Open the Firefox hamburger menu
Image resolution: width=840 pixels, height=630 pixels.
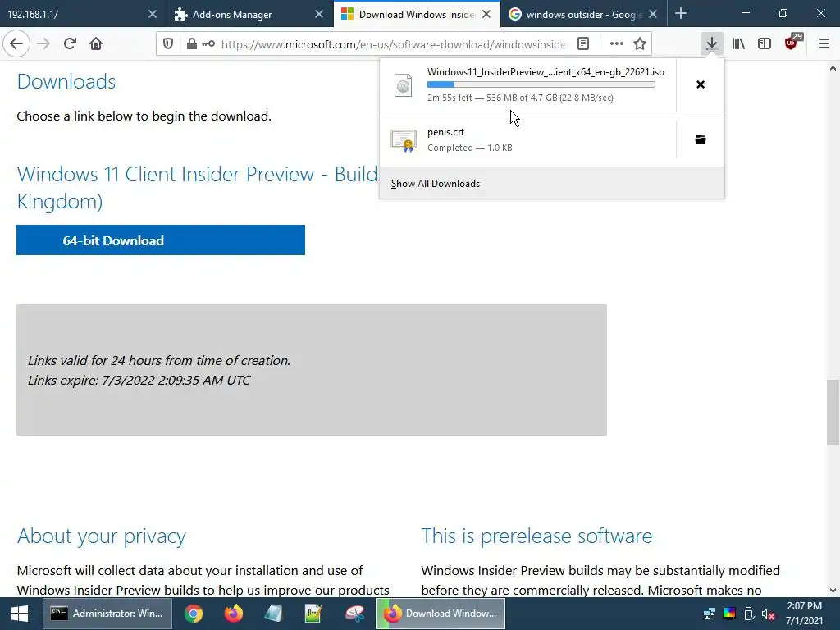(824, 44)
